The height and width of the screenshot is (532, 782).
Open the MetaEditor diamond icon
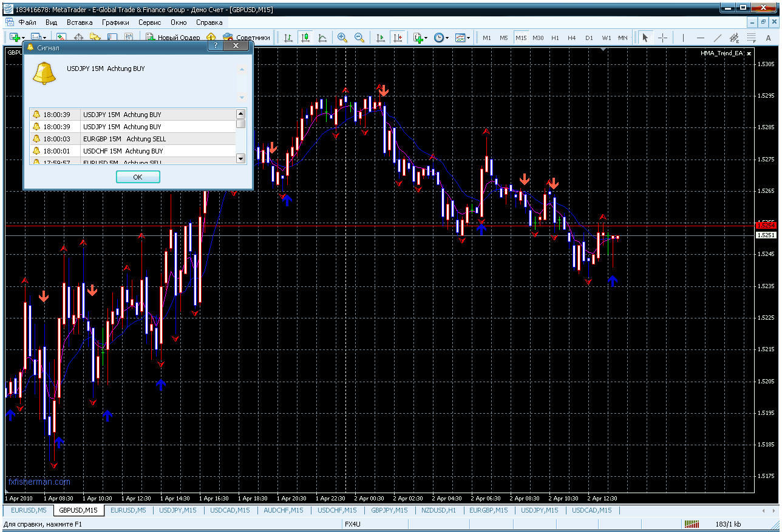click(211, 38)
